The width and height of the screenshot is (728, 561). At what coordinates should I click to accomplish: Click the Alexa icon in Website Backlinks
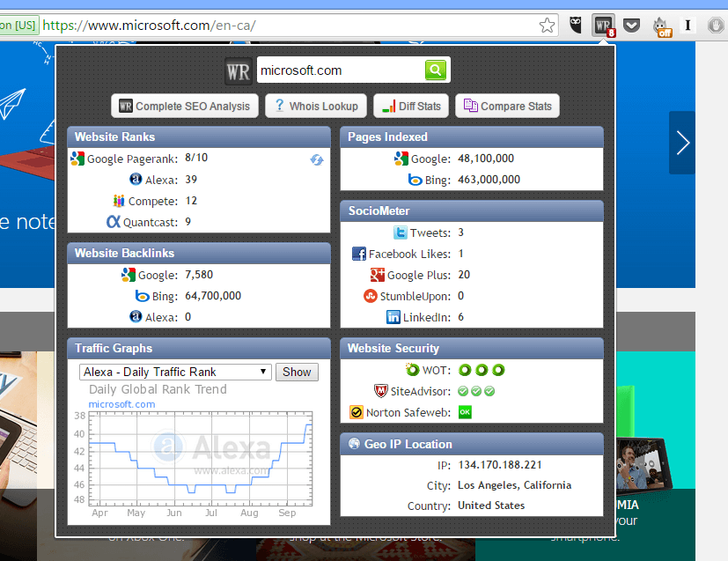pyautogui.click(x=136, y=317)
